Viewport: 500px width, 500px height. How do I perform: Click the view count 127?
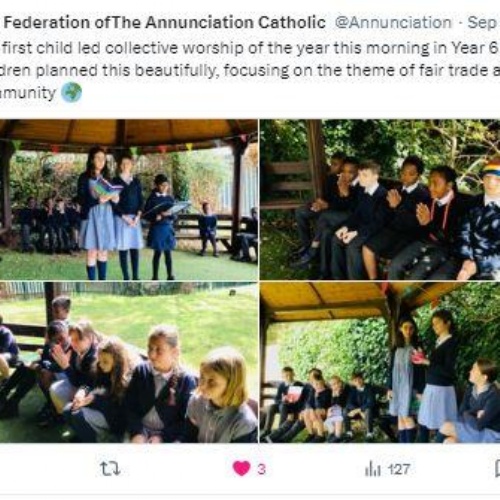(399, 469)
